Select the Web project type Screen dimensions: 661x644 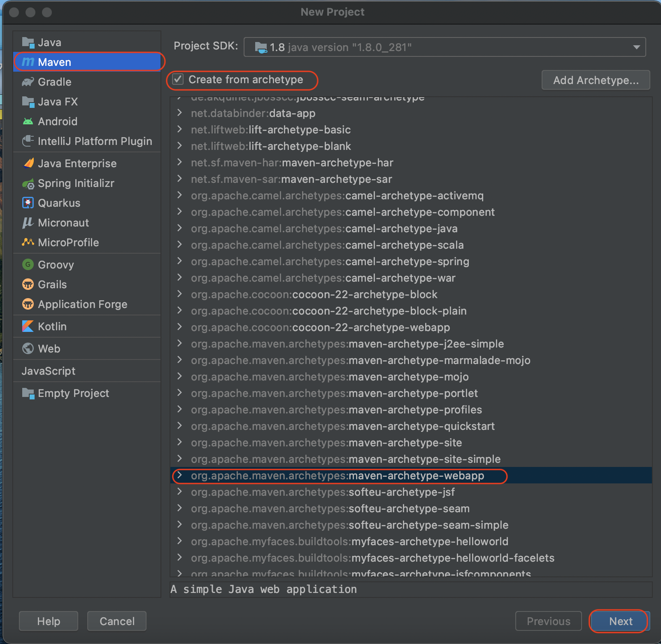[87, 349]
